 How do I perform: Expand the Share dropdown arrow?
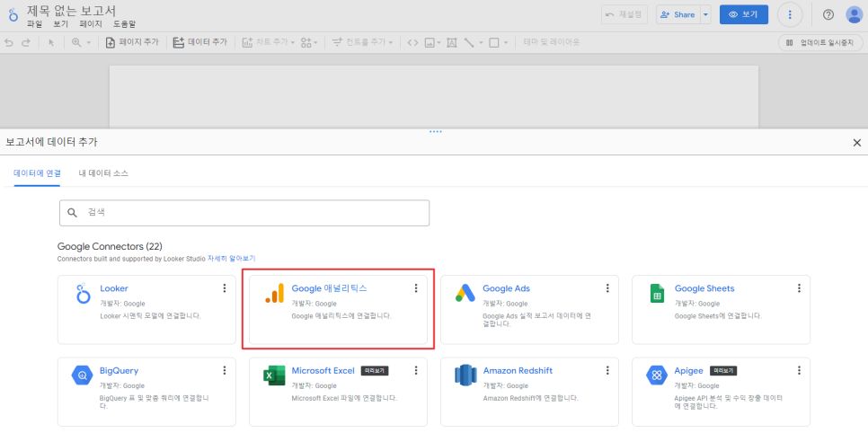[705, 15]
